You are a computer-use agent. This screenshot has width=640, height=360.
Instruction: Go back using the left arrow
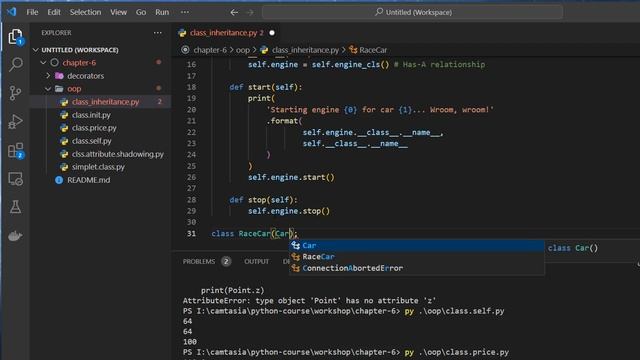coord(234,12)
